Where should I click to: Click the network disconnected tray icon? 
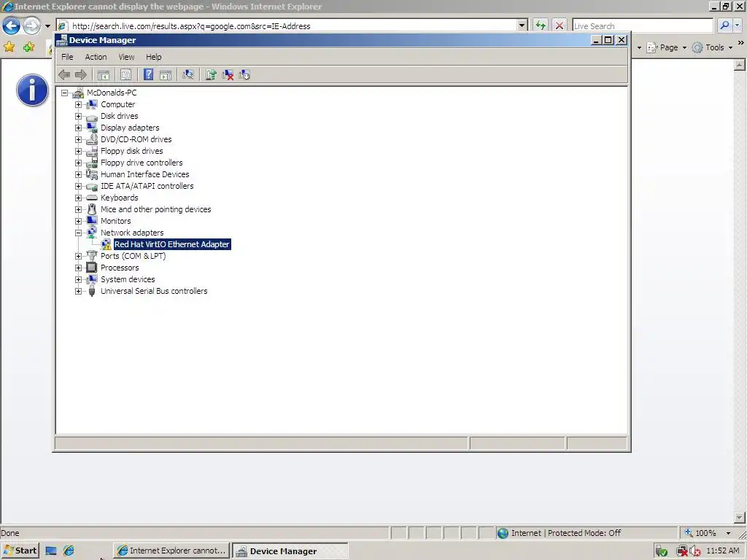(682, 551)
